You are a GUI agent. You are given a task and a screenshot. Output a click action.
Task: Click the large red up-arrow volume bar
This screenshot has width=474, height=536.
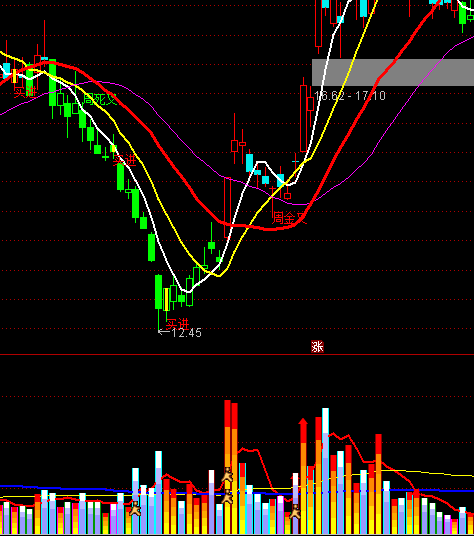303,475
